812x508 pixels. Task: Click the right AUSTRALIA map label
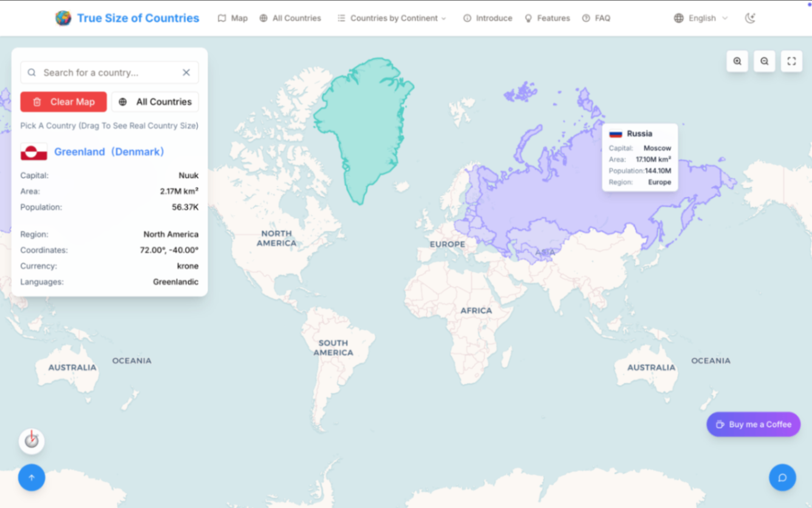click(652, 368)
